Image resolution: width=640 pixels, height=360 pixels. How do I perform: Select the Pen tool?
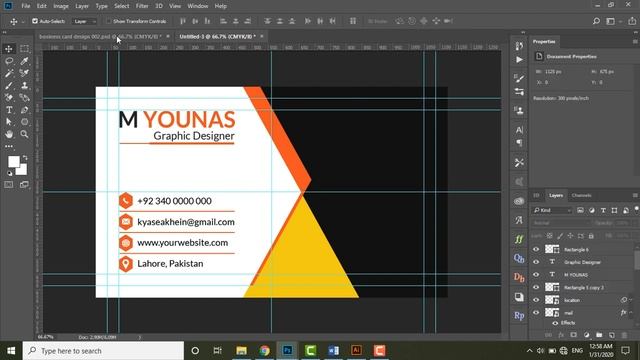point(24,110)
